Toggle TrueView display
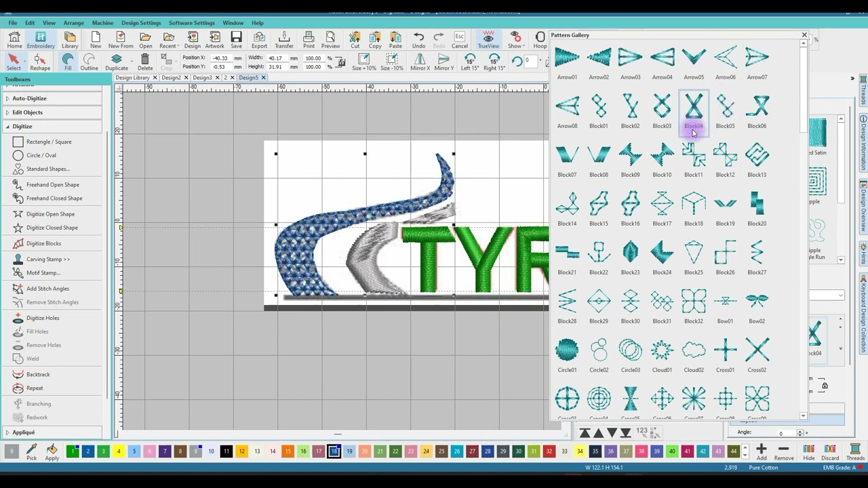Viewport: 868px width, 488px height. pos(488,40)
